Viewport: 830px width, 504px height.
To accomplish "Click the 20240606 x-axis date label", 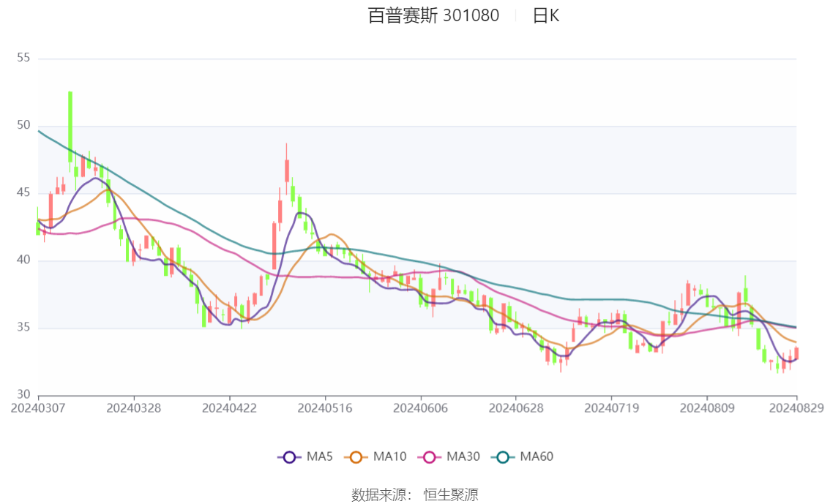I will pyautogui.click(x=420, y=408).
